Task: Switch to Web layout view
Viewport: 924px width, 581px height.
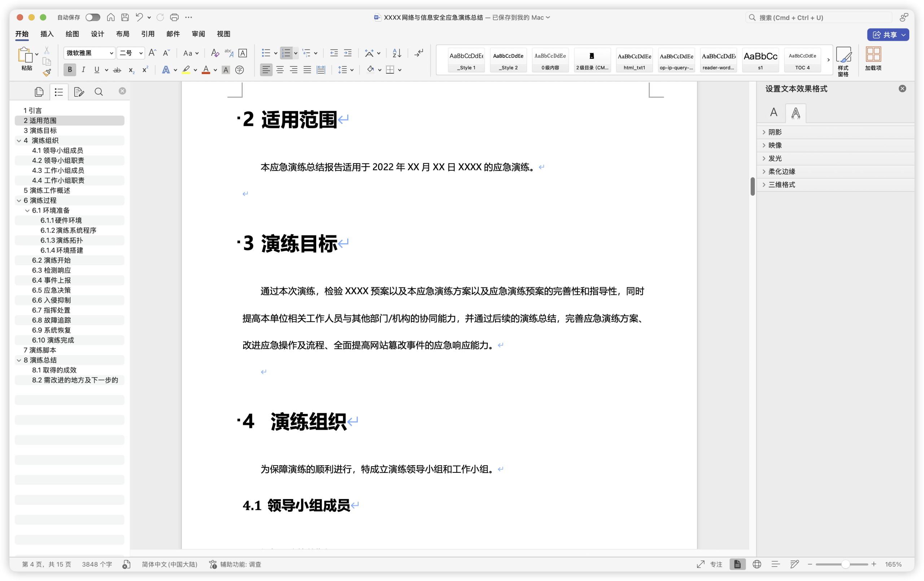Action: tap(757, 564)
